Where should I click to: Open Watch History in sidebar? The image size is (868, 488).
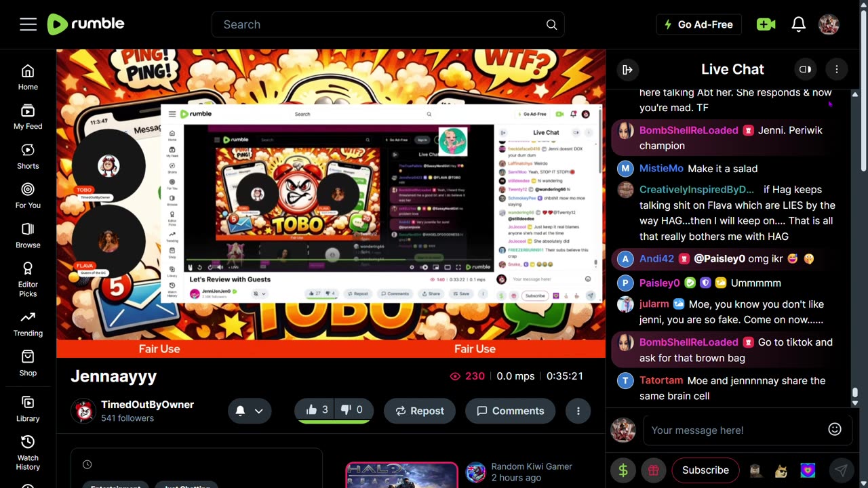tap(28, 453)
